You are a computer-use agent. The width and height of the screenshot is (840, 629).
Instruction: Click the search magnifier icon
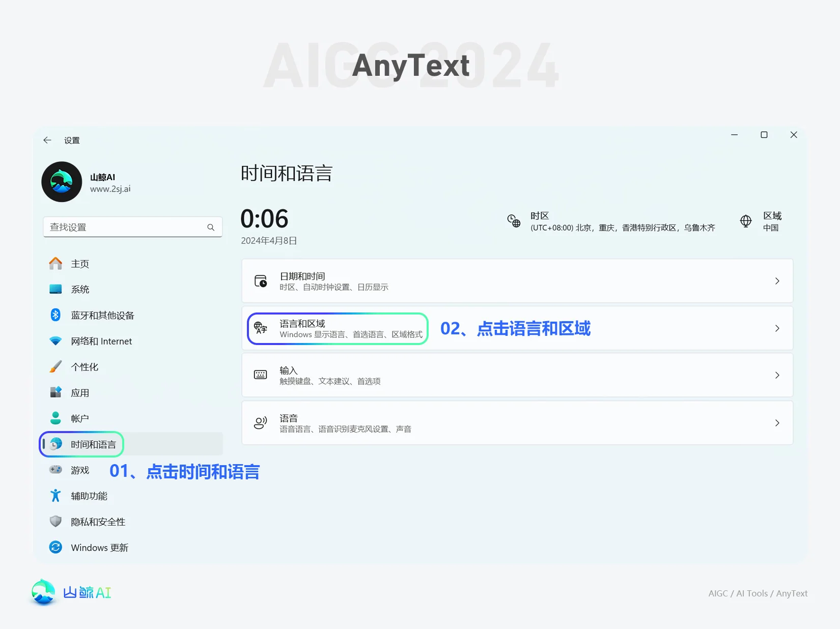211,227
